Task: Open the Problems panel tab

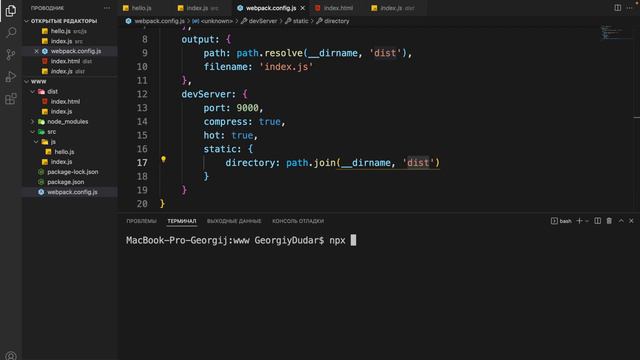Action: pos(141,221)
